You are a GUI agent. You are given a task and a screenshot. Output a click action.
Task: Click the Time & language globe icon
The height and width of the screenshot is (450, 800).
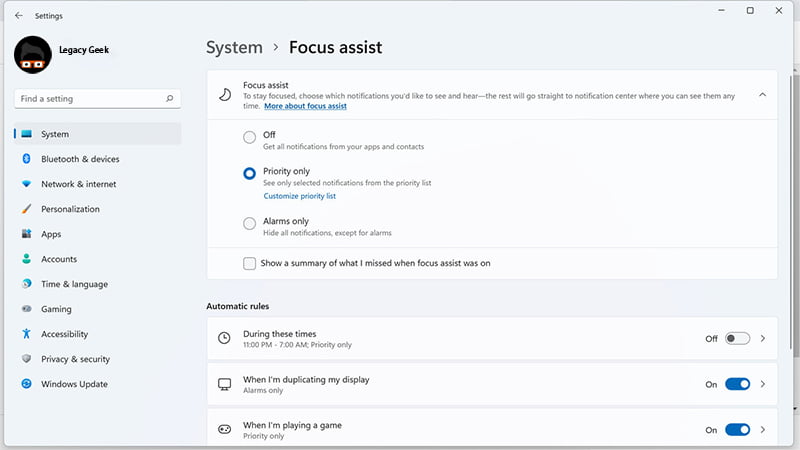(27, 284)
